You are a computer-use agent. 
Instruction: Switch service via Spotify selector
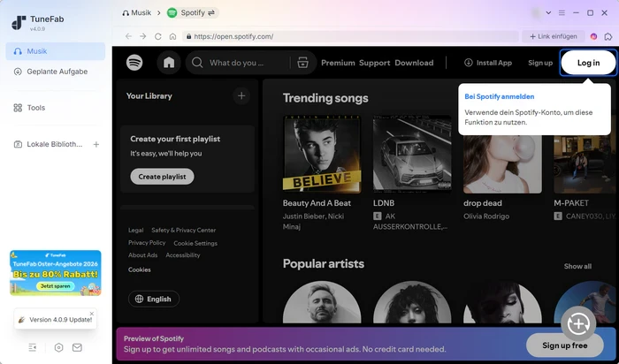click(x=192, y=12)
